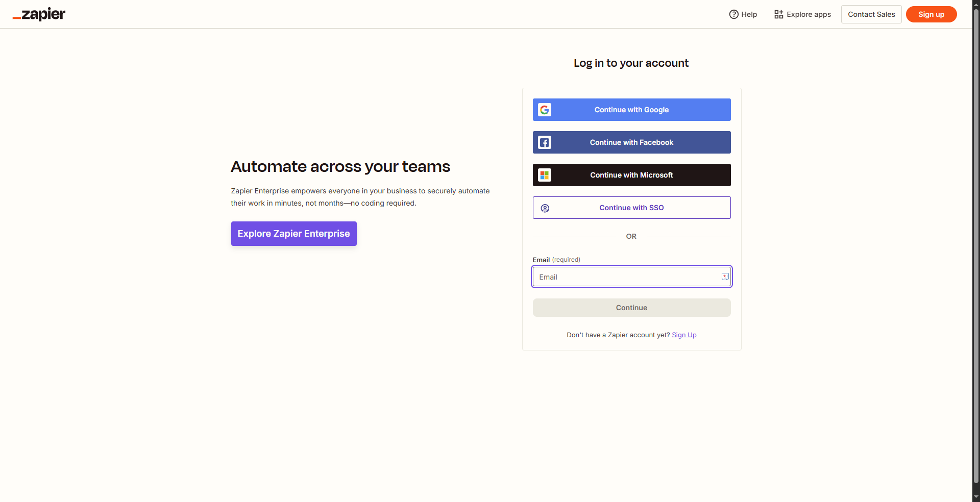Click password manager icon in Email field
The height and width of the screenshot is (502, 980).
click(x=725, y=277)
